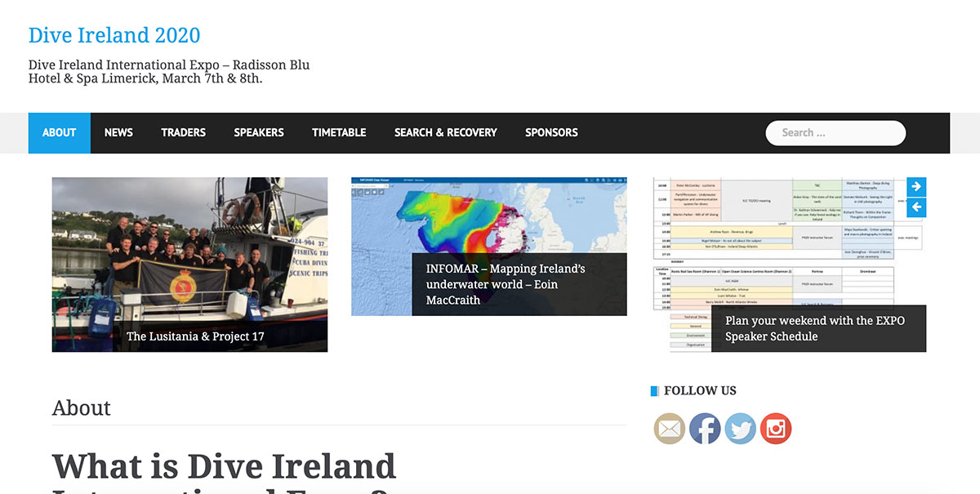980x494 pixels.
Task: Open The Lusitania & Project 17 caption link
Action: point(195,336)
